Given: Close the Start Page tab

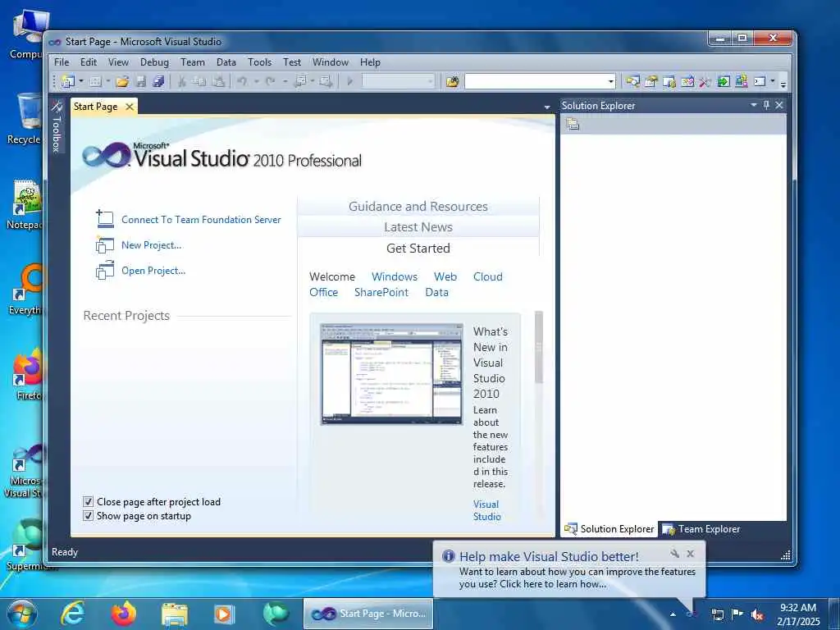Looking at the screenshot, I should pyautogui.click(x=129, y=107).
